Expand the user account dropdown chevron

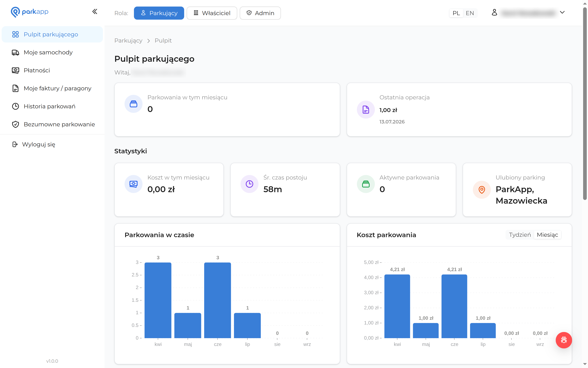(562, 12)
